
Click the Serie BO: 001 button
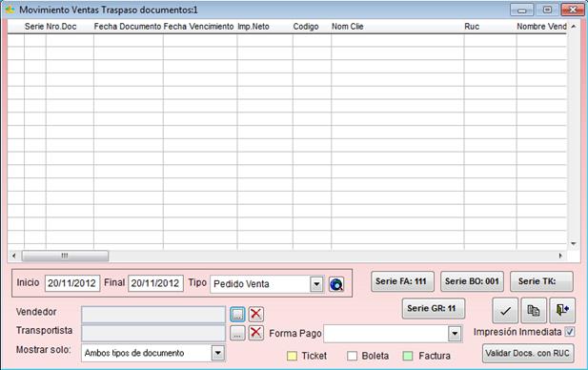pyautogui.click(x=472, y=281)
